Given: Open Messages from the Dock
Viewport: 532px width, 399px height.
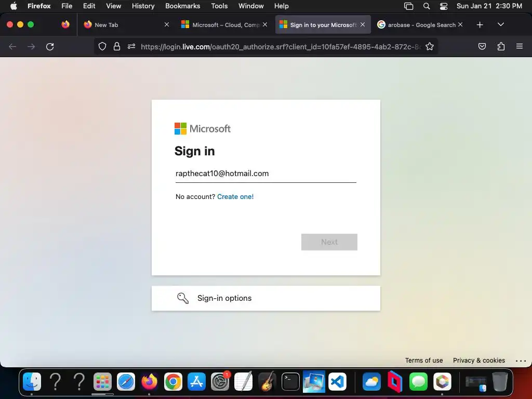Looking at the screenshot, I should [418, 381].
